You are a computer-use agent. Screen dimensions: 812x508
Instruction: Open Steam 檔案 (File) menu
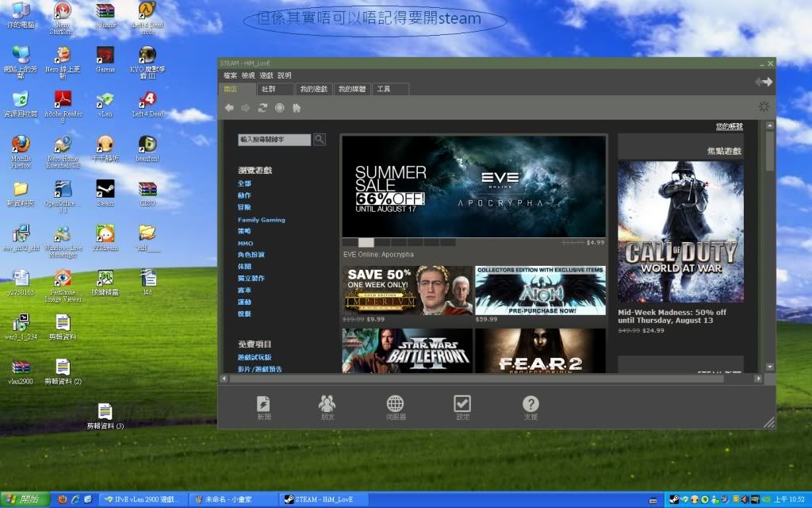tap(230, 75)
